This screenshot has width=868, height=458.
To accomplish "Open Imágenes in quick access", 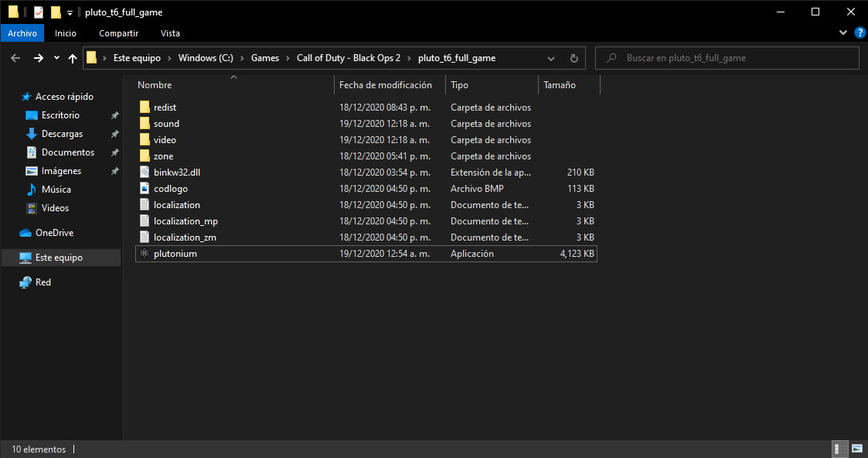I will [x=61, y=170].
